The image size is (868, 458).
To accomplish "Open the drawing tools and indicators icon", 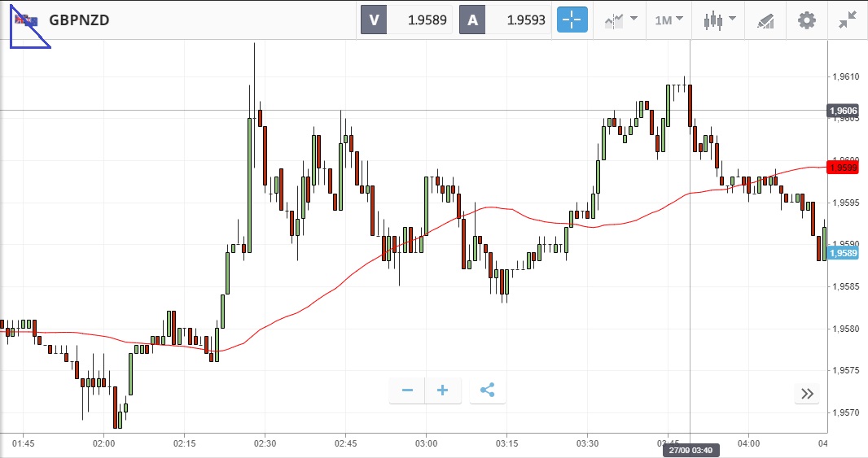I will click(765, 20).
